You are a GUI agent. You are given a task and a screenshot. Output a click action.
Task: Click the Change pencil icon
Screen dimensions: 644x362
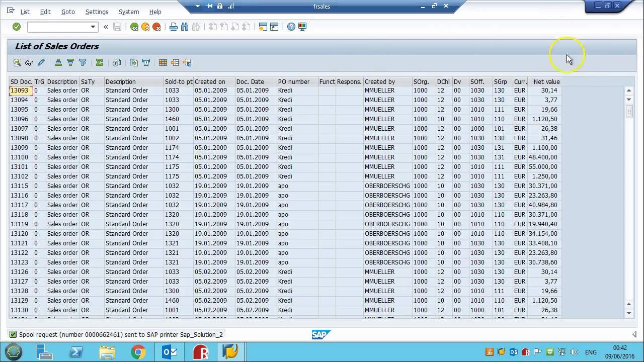click(x=41, y=62)
